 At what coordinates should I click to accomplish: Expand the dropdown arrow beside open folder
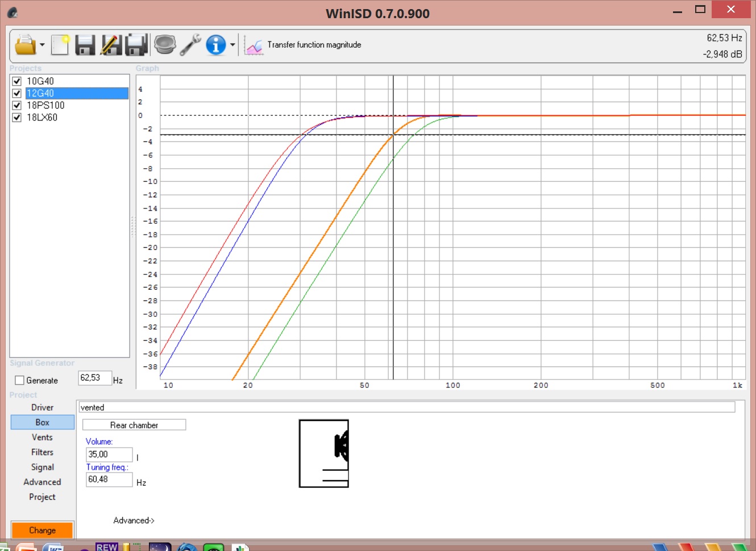point(42,45)
